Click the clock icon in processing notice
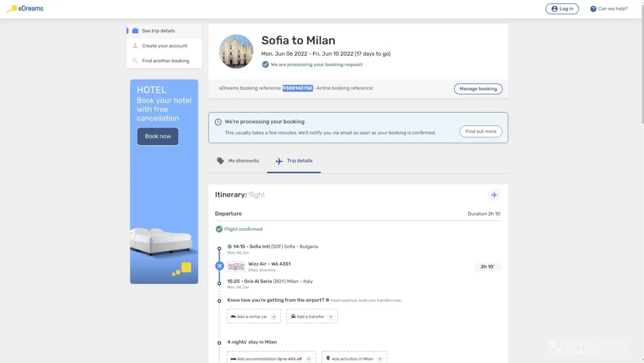Image resolution: width=644 pixels, height=363 pixels. pos(218,122)
